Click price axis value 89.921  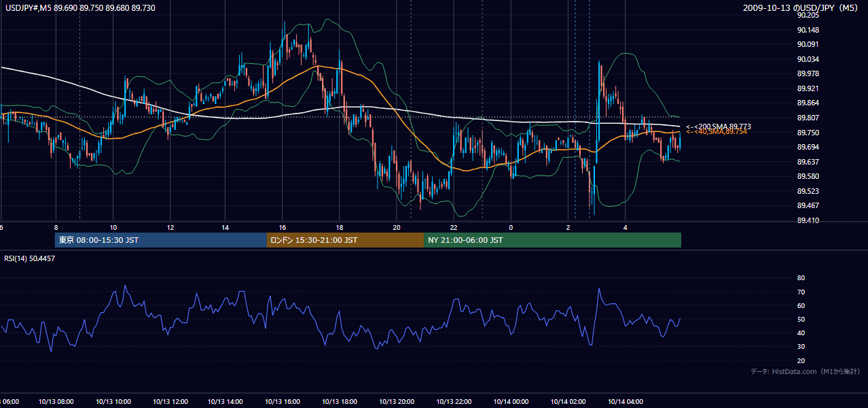(x=808, y=89)
